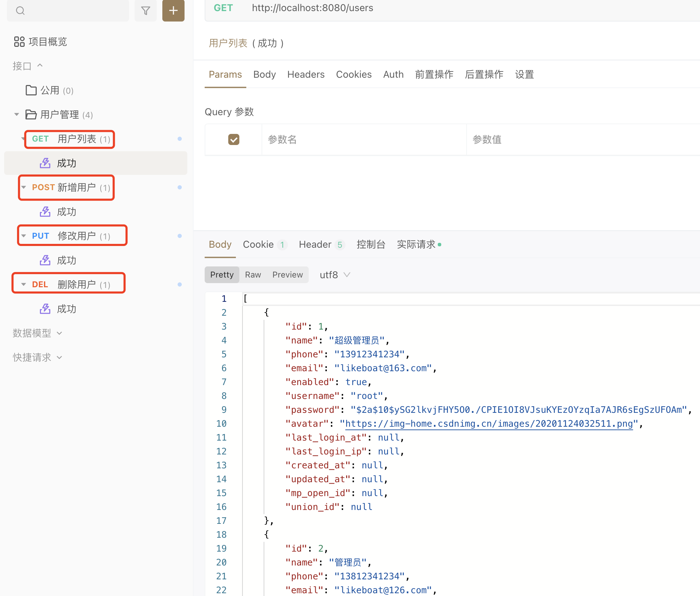
Task: Open the Auth tab
Action: coord(393,75)
